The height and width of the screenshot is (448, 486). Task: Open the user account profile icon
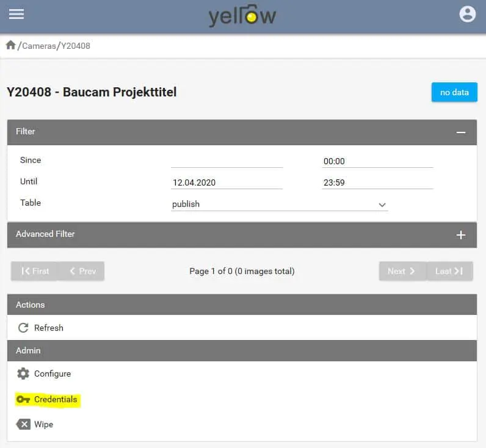pos(467,14)
